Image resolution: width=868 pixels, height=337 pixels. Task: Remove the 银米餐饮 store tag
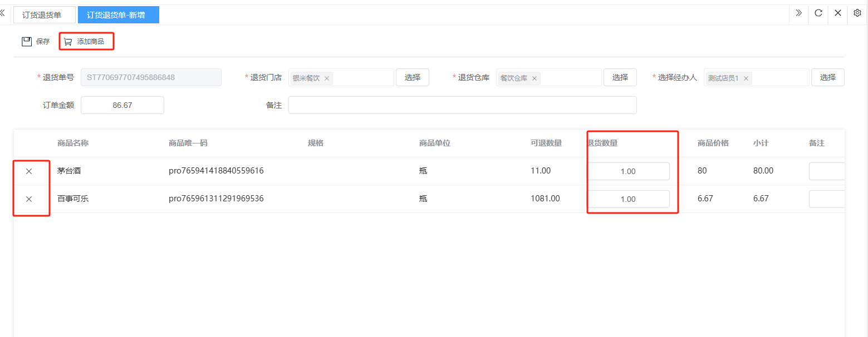[327, 78]
